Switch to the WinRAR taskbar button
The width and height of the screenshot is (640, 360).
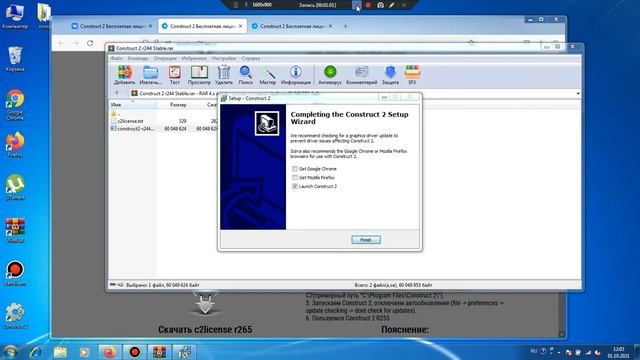click(x=160, y=352)
